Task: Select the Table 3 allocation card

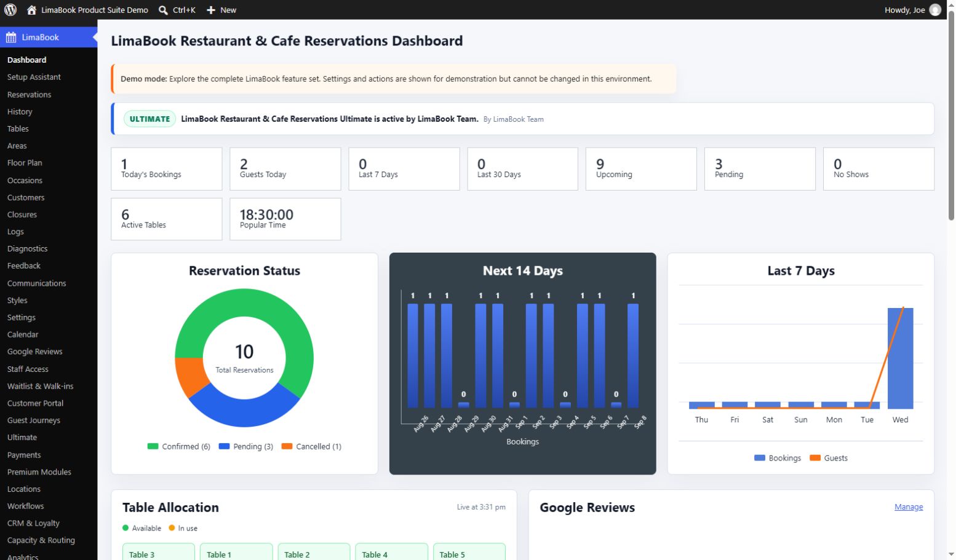Action: click(x=159, y=552)
